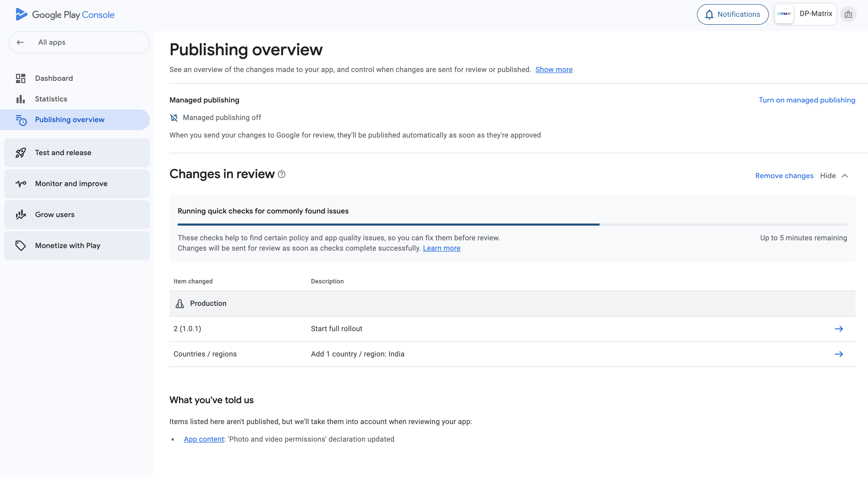Click the Google Play Console logo
868x477 pixels.
65,14
